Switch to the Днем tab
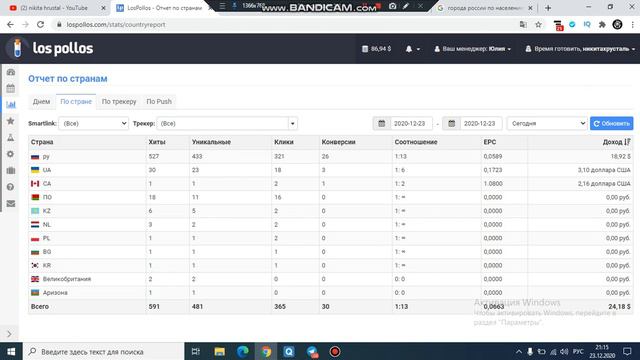The width and height of the screenshot is (640, 360). coord(42,102)
